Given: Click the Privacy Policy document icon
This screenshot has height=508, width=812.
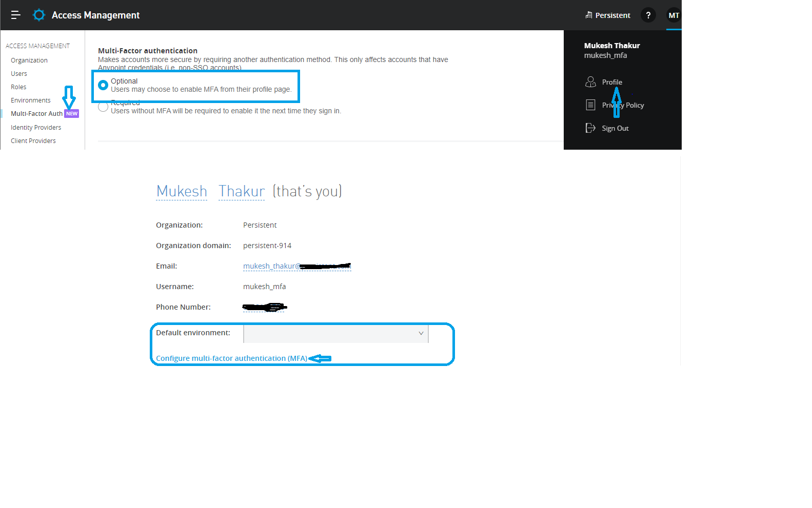Looking at the screenshot, I should point(590,105).
